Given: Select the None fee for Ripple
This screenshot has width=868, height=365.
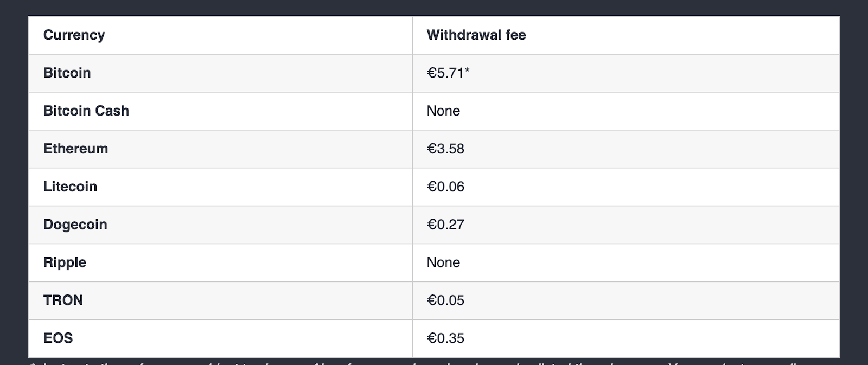Looking at the screenshot, I should pos(444,262).
